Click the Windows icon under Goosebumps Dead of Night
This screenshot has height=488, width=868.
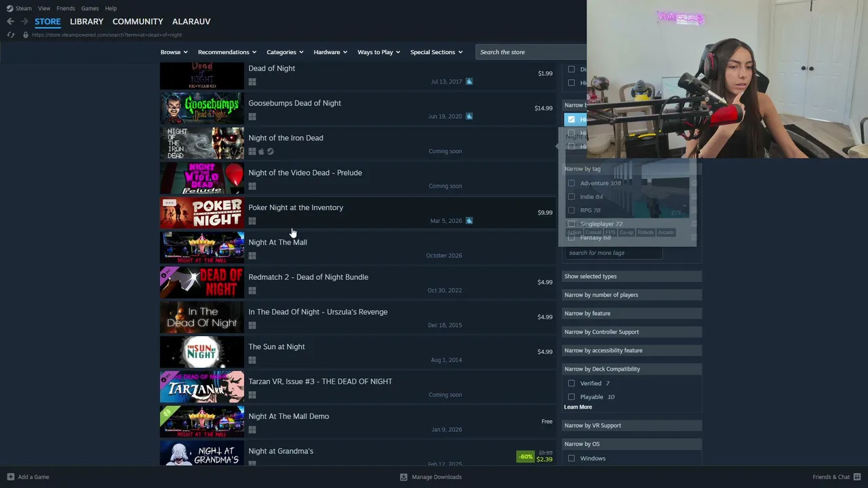252,117
